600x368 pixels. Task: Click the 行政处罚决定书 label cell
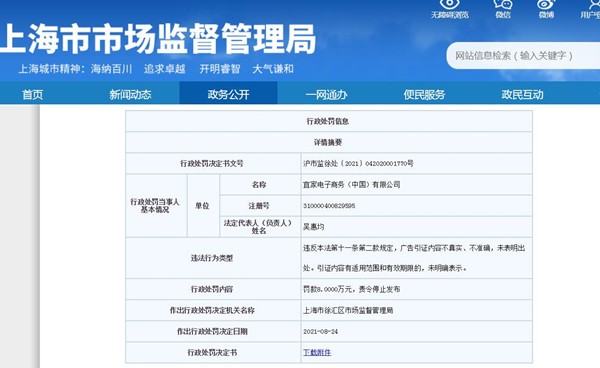tap(212, 352)
